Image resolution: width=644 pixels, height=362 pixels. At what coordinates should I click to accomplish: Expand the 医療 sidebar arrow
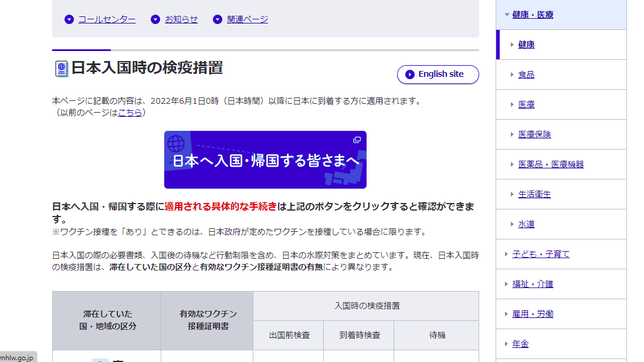click(512, 104)
